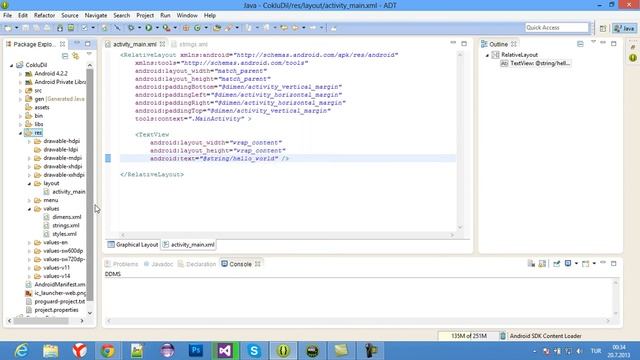The width and height of the screenshot is (640, 360).
Task: Expand the menu folder
Action: pos(29,201)
